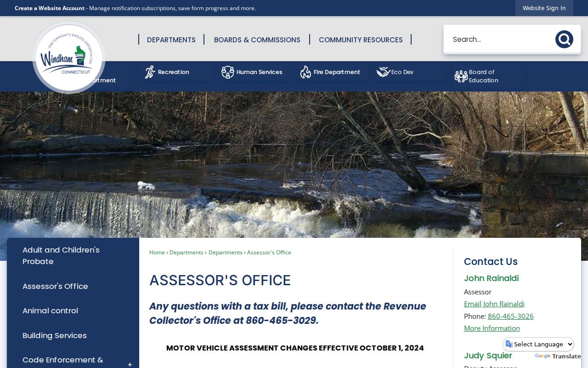Click the Motor Vehicle Assessment Changes heading
This screenshot has width=588, height=368.
click(x=295, y=348)
